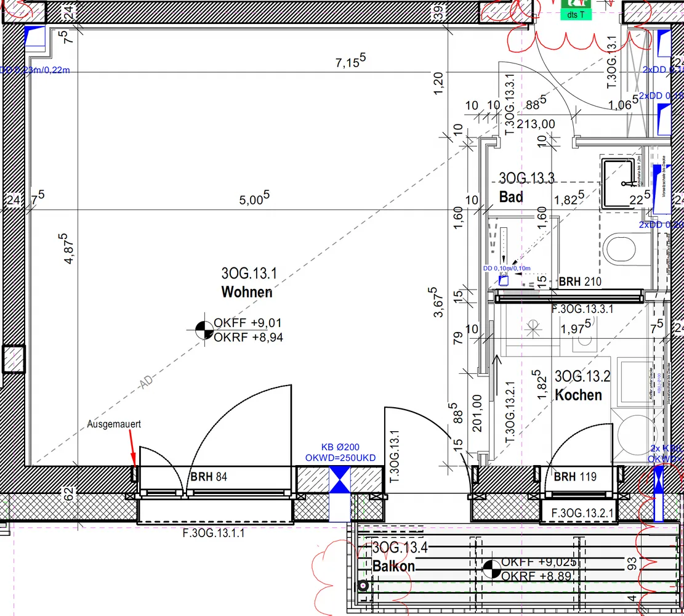Click the blue 'KB Ø200' annotation text
The height and width of the screenshot is (616, 684).
click(340, 447)
